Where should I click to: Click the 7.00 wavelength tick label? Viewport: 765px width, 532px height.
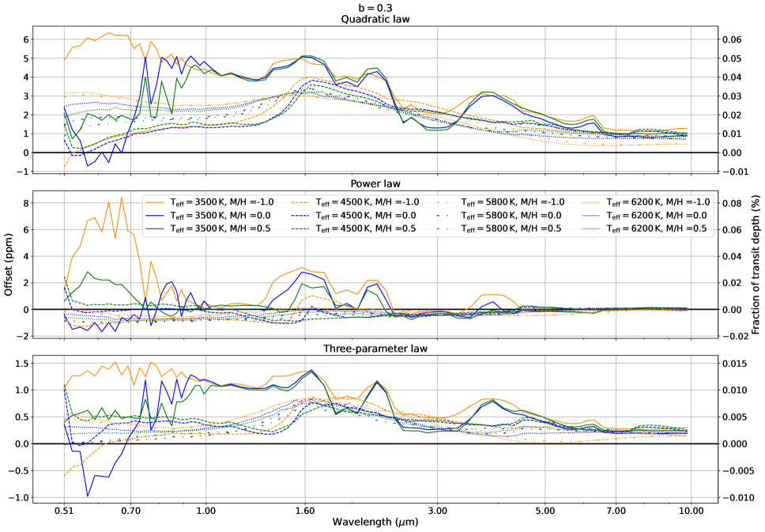(x=616, y=511)
